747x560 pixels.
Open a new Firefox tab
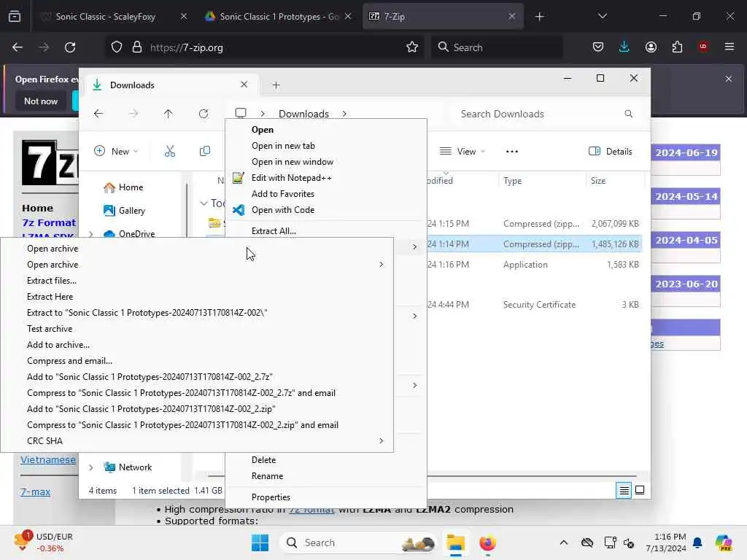pos(539,17)
